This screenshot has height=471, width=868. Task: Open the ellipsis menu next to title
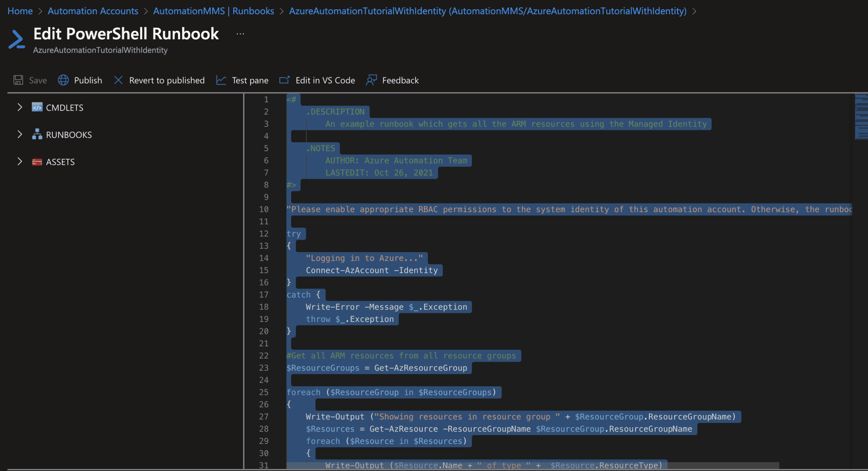pos(240,33)
